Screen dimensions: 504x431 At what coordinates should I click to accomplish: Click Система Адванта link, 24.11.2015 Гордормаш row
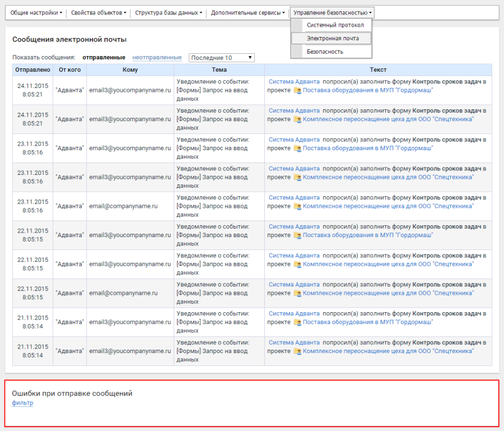click(294, 82)
